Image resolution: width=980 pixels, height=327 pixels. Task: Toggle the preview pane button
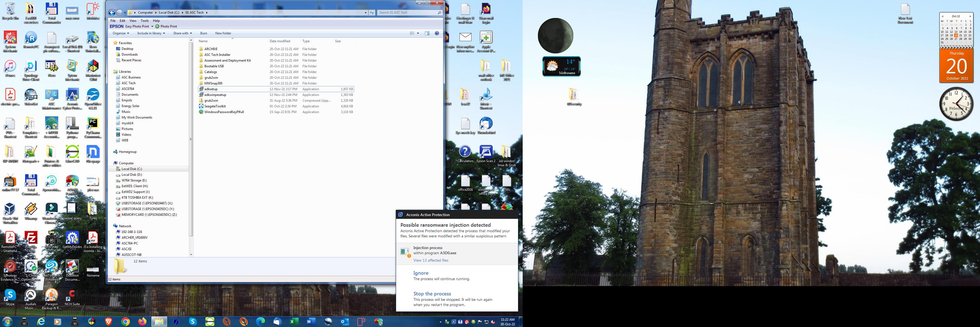[x=427, y=33]
